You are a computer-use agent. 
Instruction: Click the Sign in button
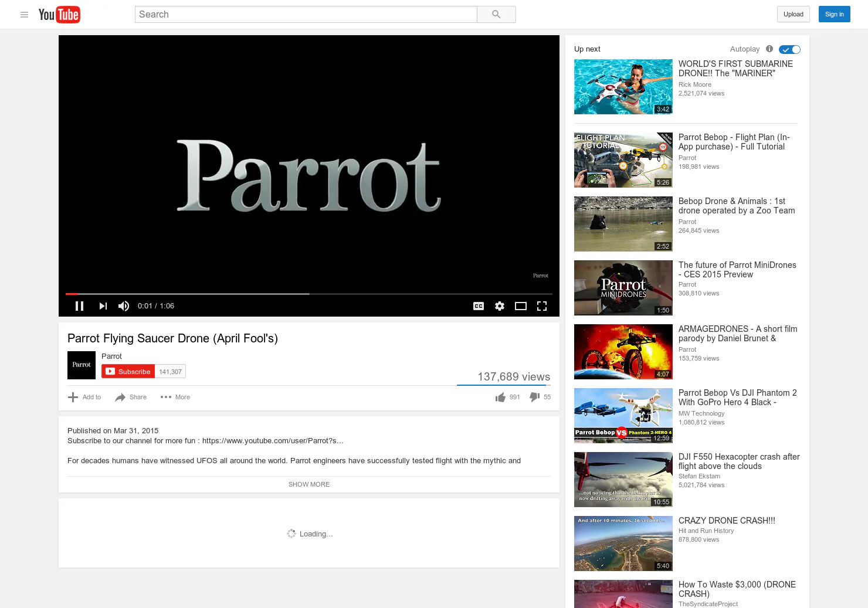tap(834, 15)
